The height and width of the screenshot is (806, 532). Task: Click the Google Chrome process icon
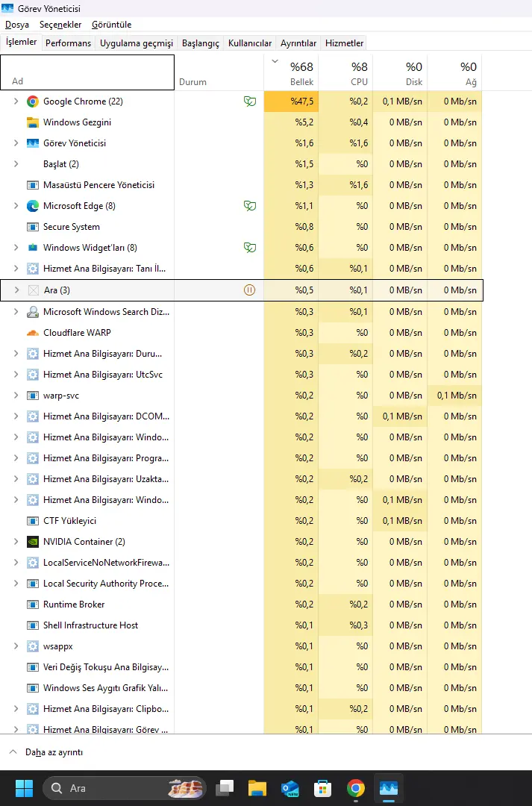point(32,101)
